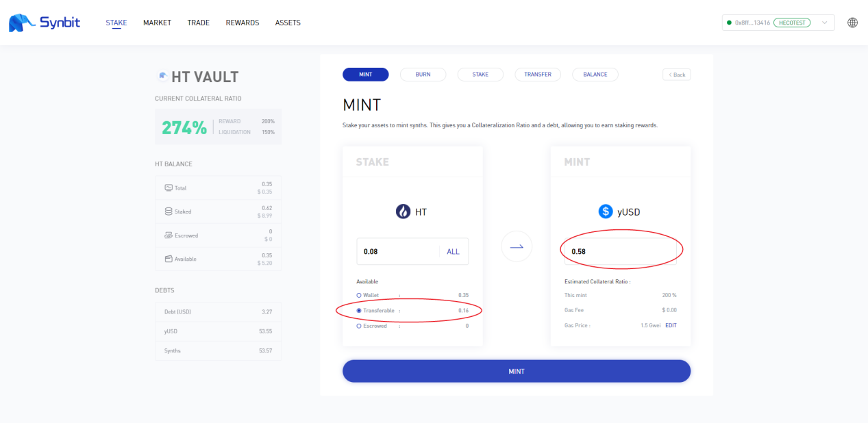Viewport: 868px width, 423px height.
Task: Click the LIQUIDATION 150% label
Action: (x=247, y=132)
